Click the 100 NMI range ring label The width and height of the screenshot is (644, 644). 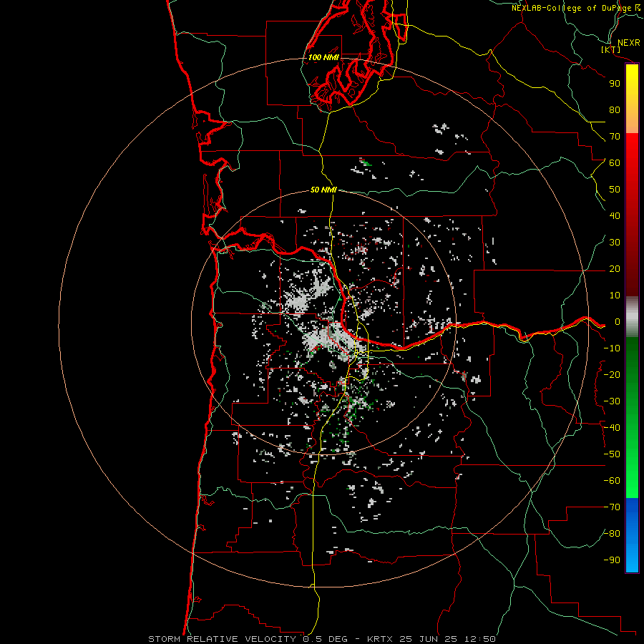323,57
